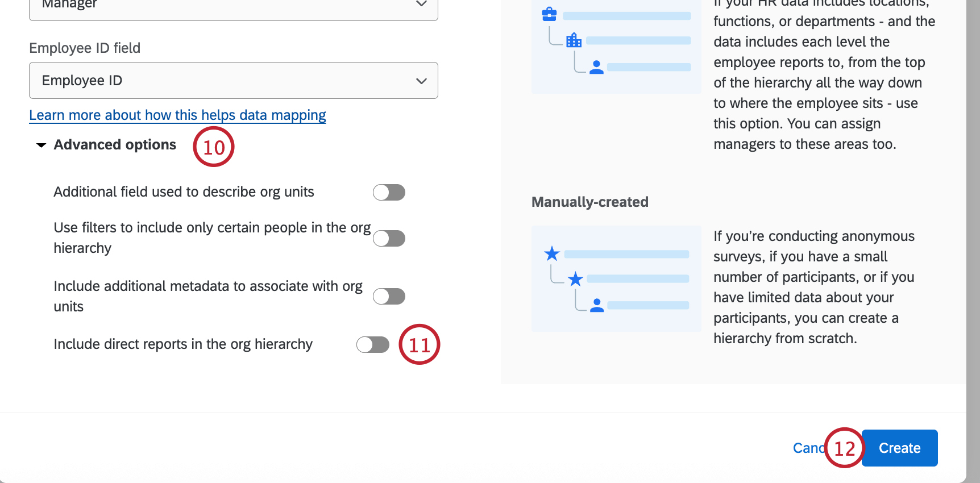Toggle filters to include only certain people
980x483 pixels.
tap(389, 238)
